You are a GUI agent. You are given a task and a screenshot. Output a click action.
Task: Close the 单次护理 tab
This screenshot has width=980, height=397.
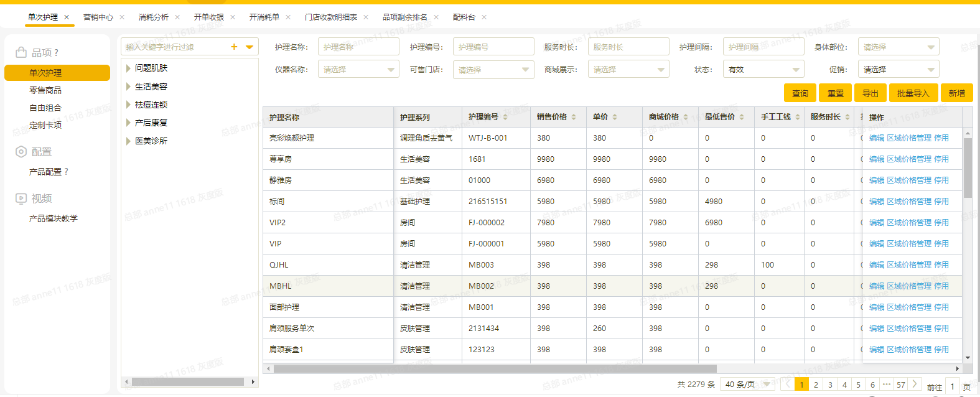(x=67, y=17)
